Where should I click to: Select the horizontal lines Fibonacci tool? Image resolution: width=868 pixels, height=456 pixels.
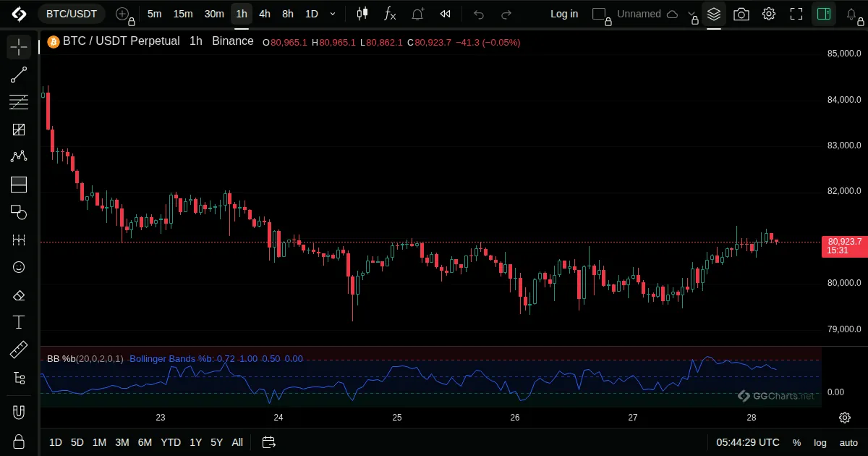19,102
